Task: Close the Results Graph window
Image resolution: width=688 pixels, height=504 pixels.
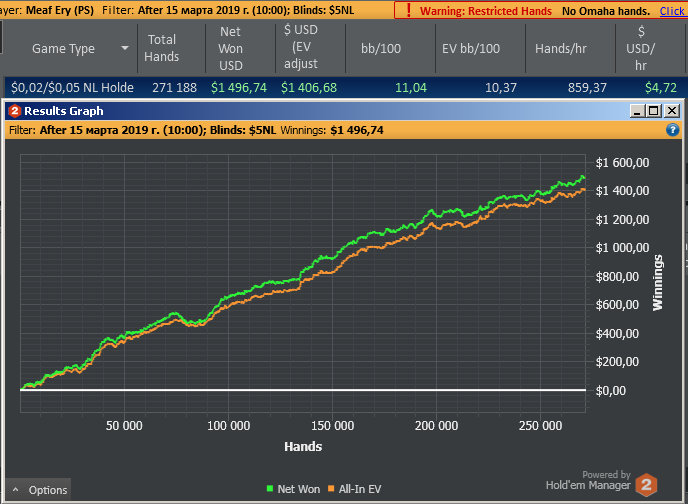Action: [x=672, y=111]
